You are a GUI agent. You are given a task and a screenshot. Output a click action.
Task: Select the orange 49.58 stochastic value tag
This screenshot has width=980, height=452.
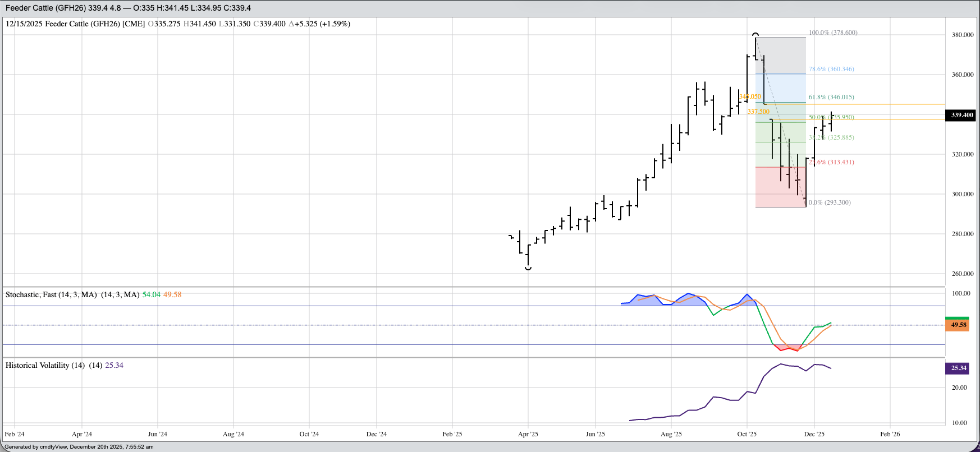[x=958, y=325]
